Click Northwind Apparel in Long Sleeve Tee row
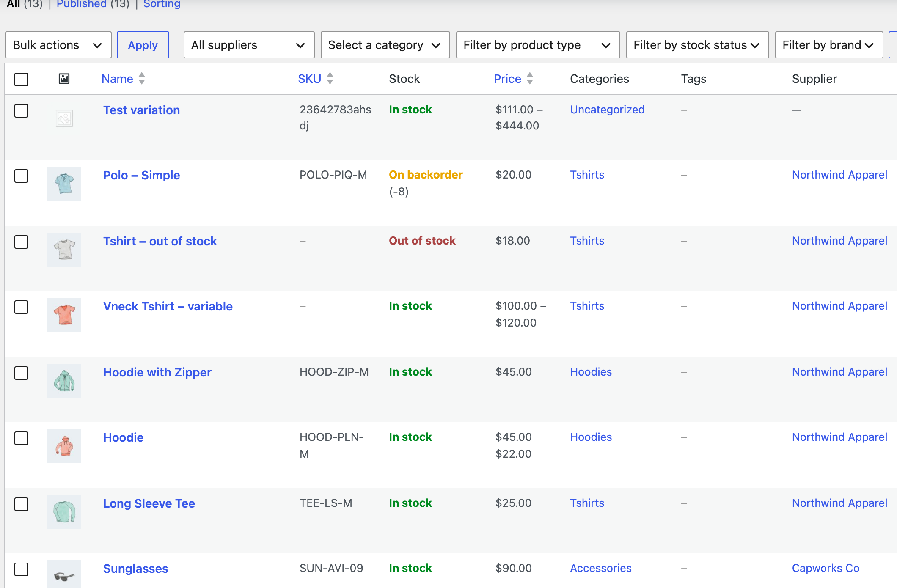The width and height of the screenshot is (897, 588). [840, 503]
